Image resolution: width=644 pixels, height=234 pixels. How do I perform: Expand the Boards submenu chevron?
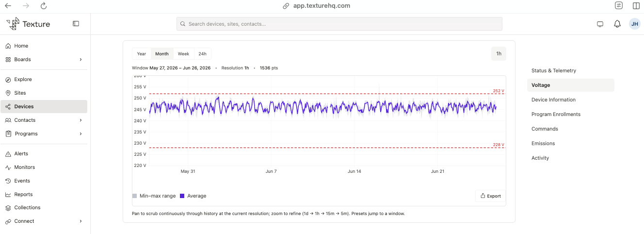coord(80,60)
